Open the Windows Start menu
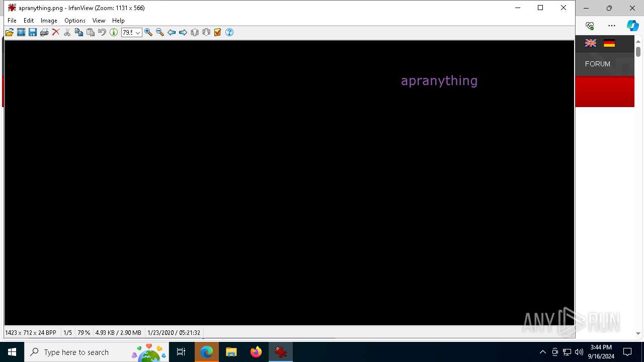Image resolution: width=644 pixels, height=362 pixels. click(x=12, y=352)
